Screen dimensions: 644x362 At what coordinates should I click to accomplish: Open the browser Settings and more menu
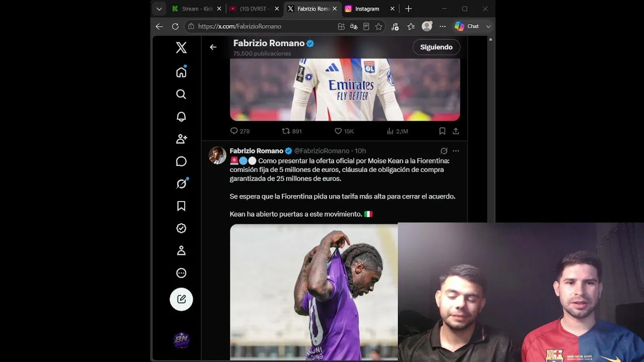tap(443, 26)
